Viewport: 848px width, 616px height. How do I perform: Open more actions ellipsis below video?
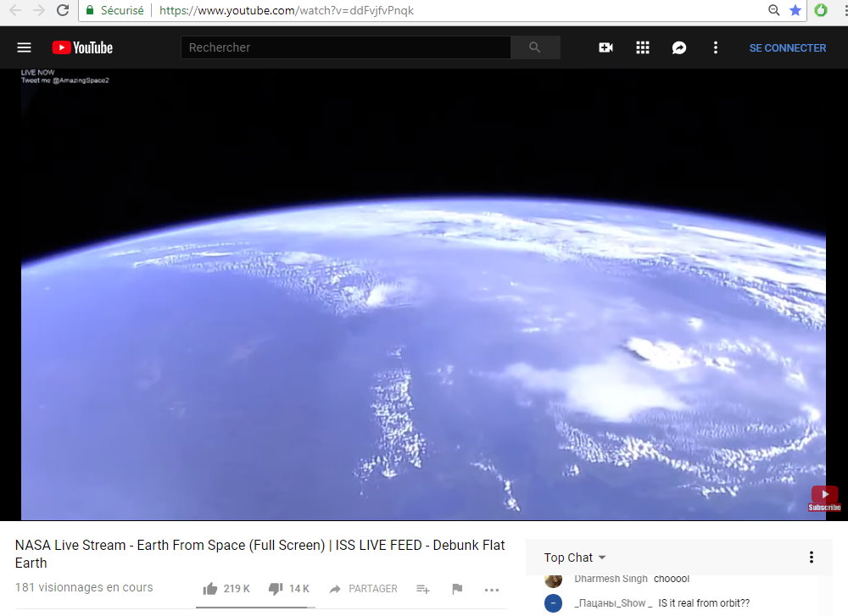[492, 590]
